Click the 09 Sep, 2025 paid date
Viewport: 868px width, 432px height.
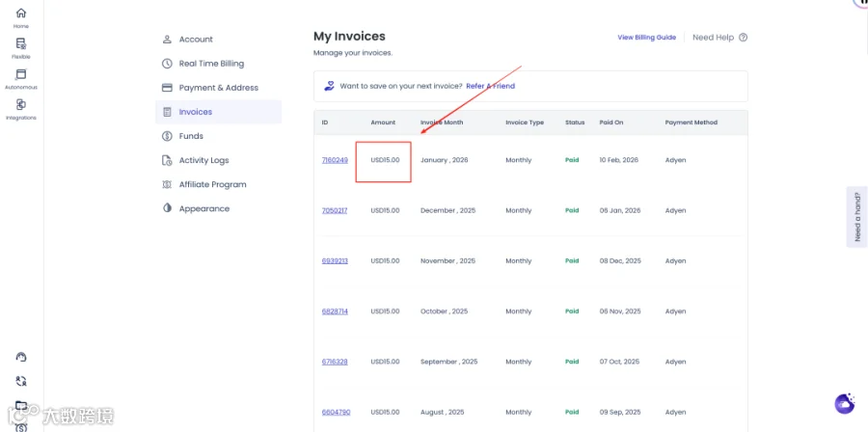(620, 412)
